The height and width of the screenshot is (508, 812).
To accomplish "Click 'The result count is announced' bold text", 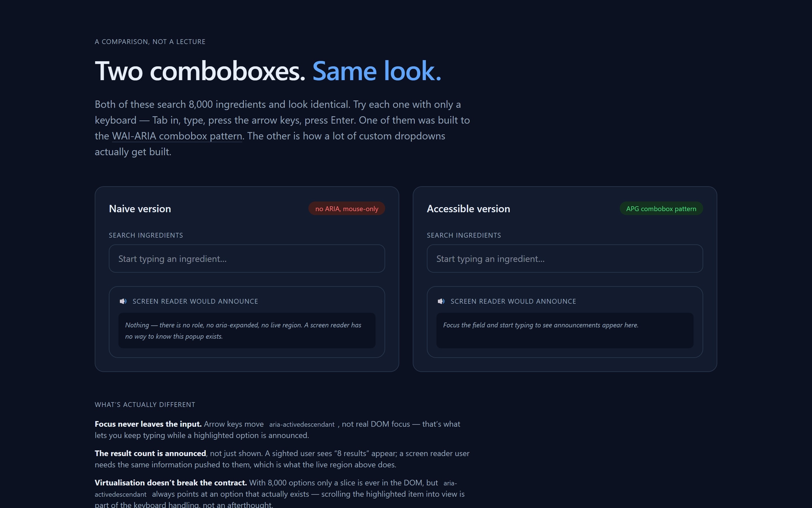I will pos(150,453).
